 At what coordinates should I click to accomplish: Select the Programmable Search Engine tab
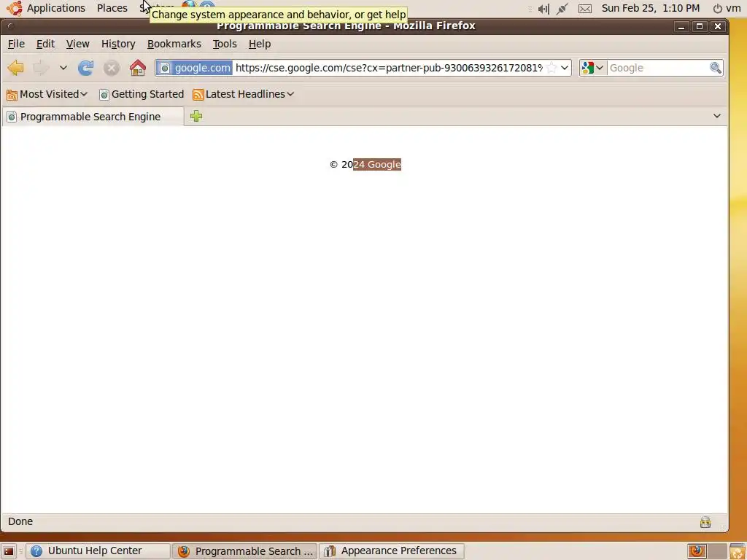point(93,117)
